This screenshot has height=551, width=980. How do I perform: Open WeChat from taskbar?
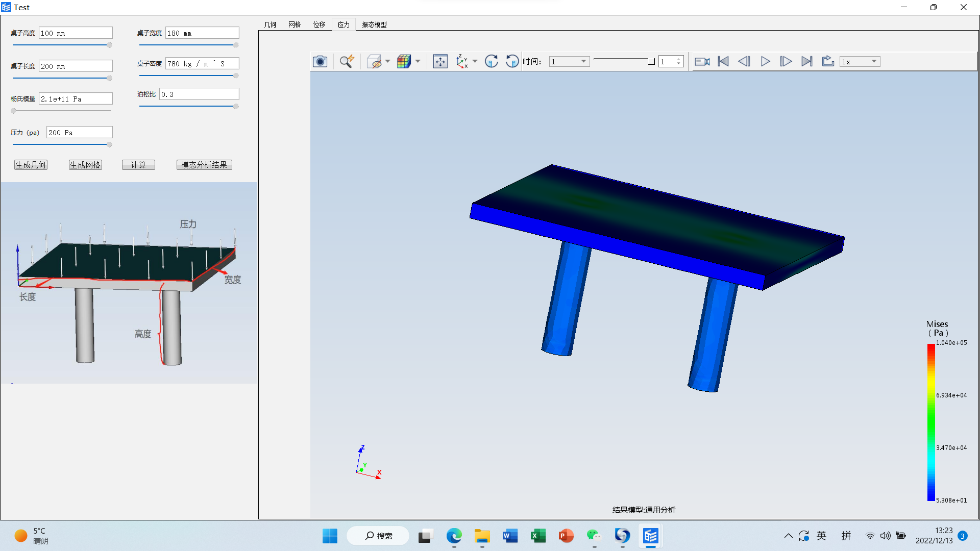(x=594, y=536)
